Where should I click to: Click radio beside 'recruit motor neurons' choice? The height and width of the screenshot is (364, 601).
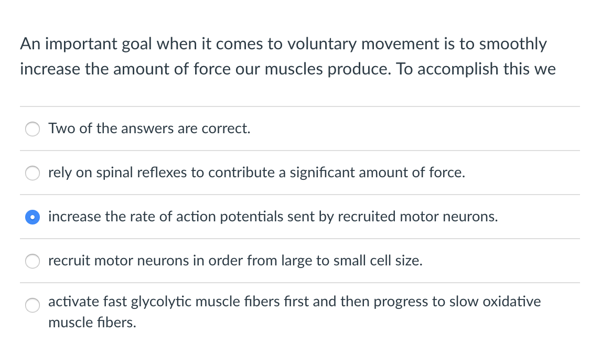32,261
